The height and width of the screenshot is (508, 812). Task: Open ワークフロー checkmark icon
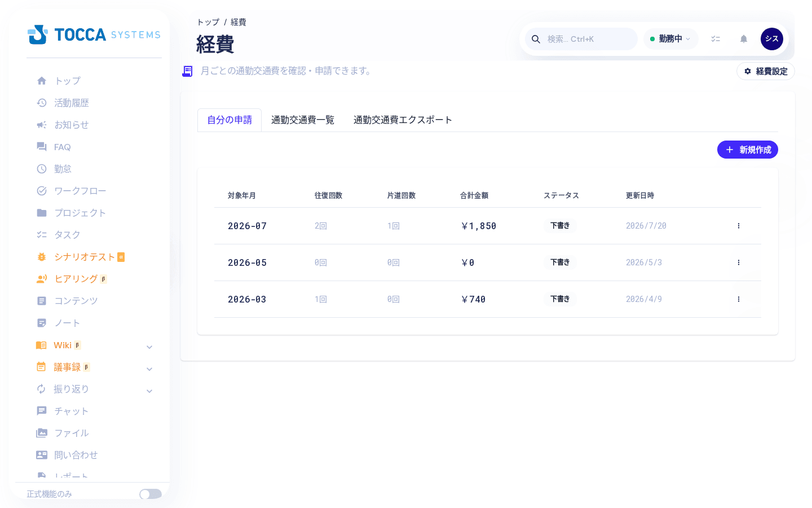pos(42,191)
